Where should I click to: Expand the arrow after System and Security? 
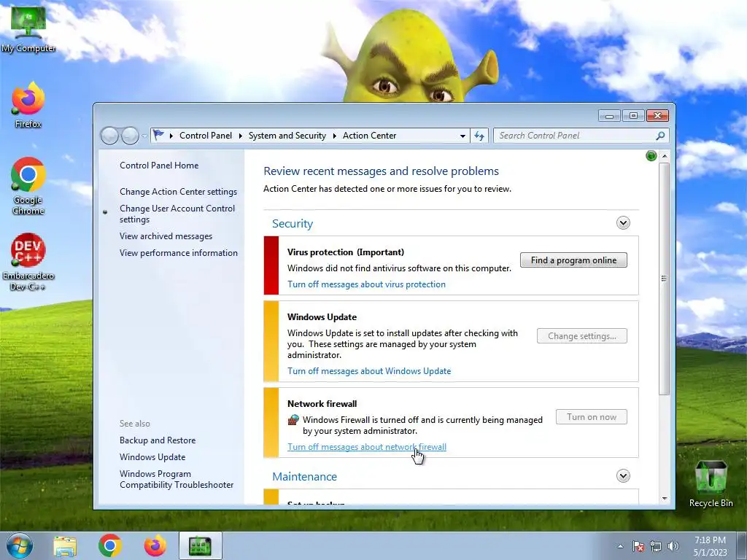pos(334,136)
